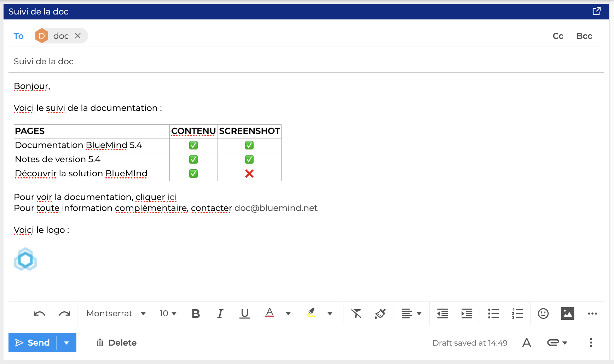Viewport: 614px width, 364px height.
Task: Toggle Italic formatting
Action: coord(220,313)
